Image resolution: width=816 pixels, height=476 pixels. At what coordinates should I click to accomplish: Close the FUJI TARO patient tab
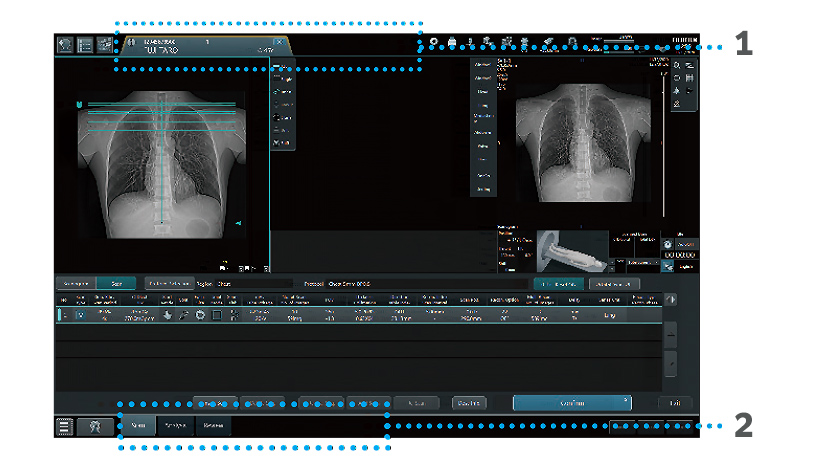(x=279, y=42)
